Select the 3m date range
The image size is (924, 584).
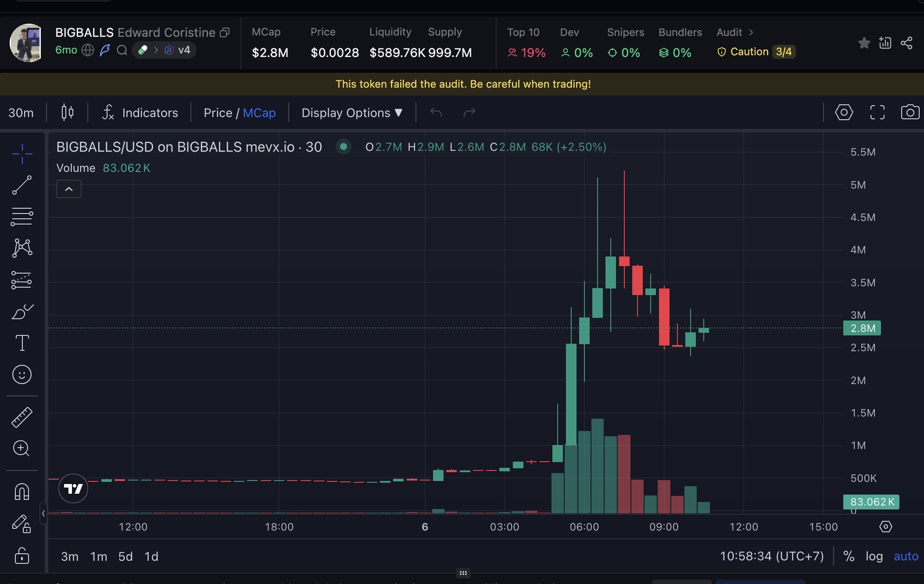point(70,556)
